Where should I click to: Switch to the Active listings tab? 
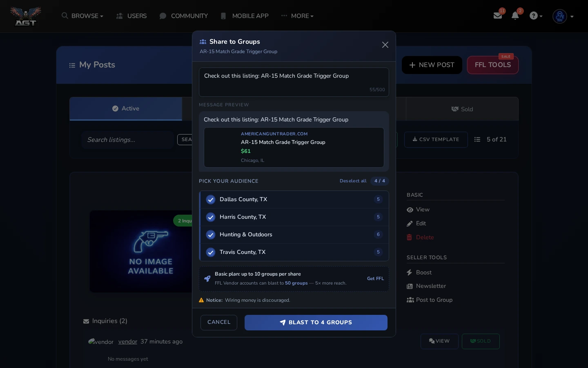pos(126,109)
